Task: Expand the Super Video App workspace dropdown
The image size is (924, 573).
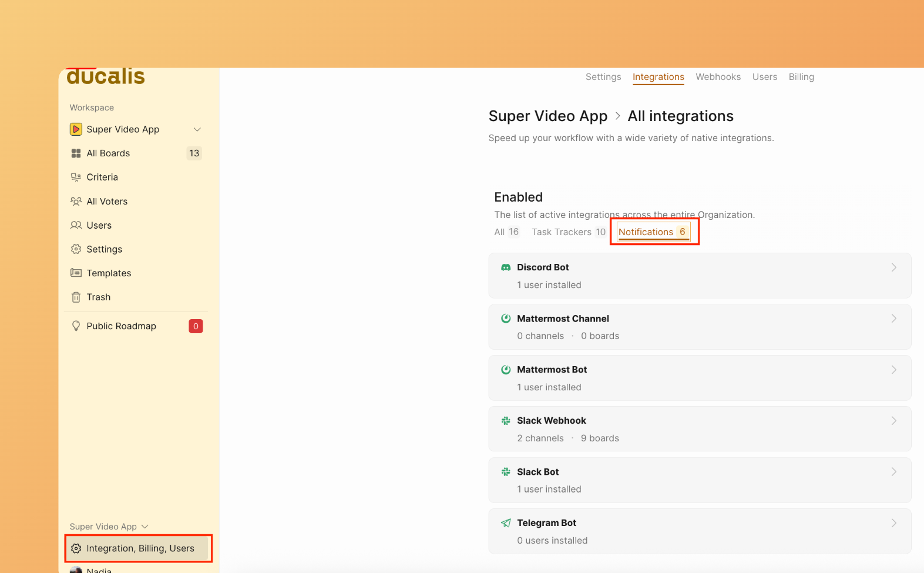Action: click(x=197, y=129)
